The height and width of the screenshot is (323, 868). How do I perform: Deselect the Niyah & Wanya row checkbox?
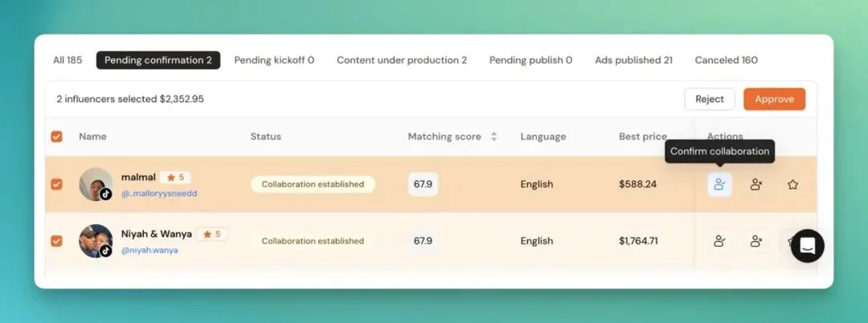[x=56, y=240]
